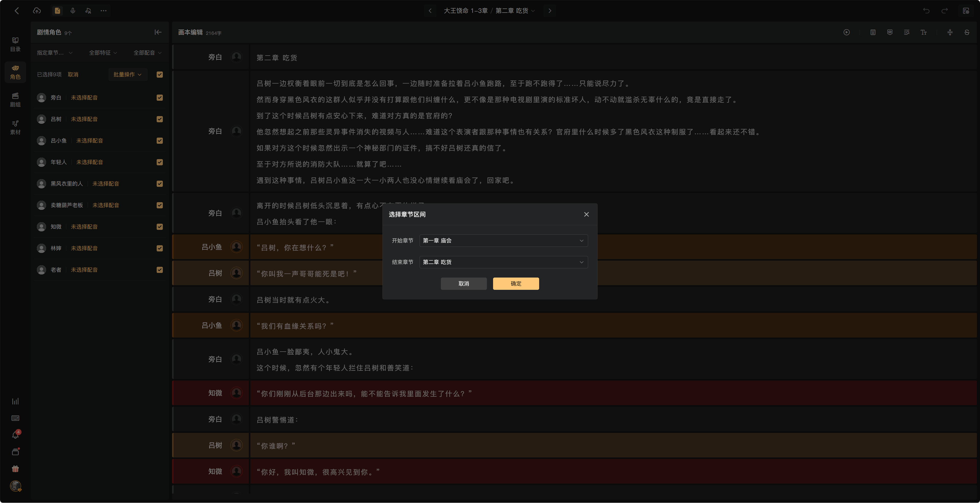Open the 批量操作 dropdown
The width and height of the screenshot is (980, 503).
[x=127, y=75]
